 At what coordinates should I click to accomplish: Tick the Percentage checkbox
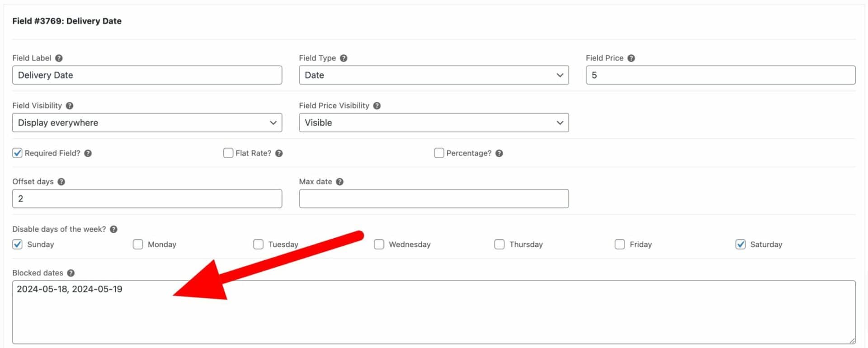point(439,153)
